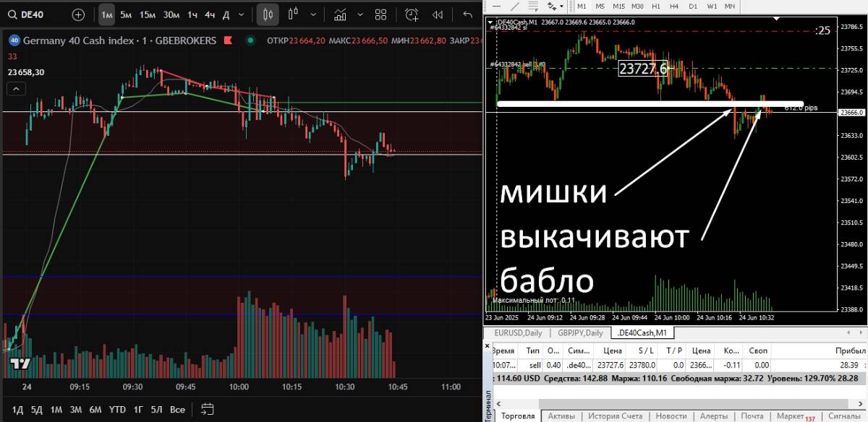Click the TradingView logo on chart
The width and height of the screenshot is (868, 422).
(20, 363)
